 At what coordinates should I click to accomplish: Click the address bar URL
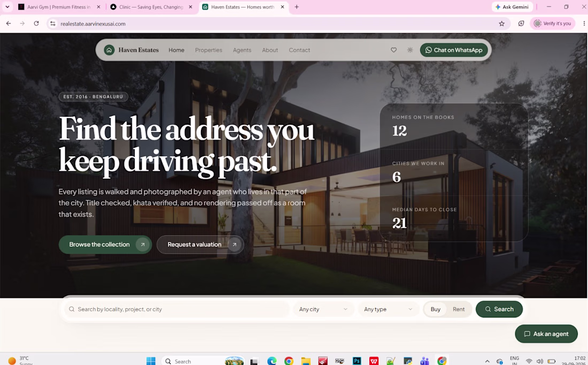(x=93, y=24)
